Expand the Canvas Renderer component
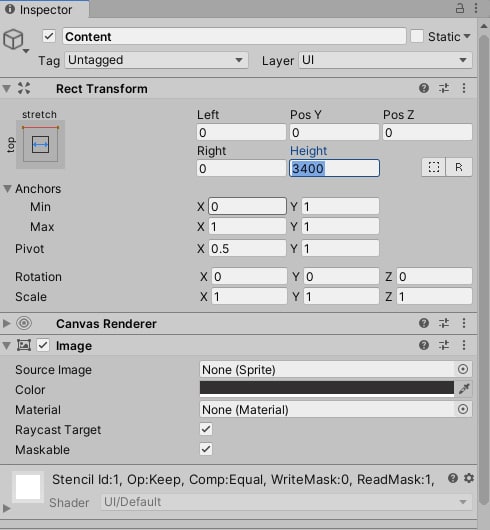Viewport: 490px width, 530px height. coord(6,323)
